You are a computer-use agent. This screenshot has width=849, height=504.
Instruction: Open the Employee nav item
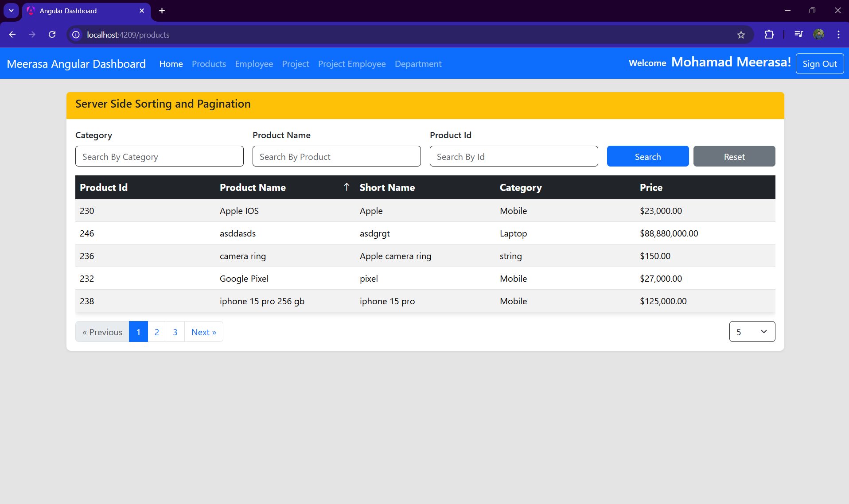click(x=254, y=64)
